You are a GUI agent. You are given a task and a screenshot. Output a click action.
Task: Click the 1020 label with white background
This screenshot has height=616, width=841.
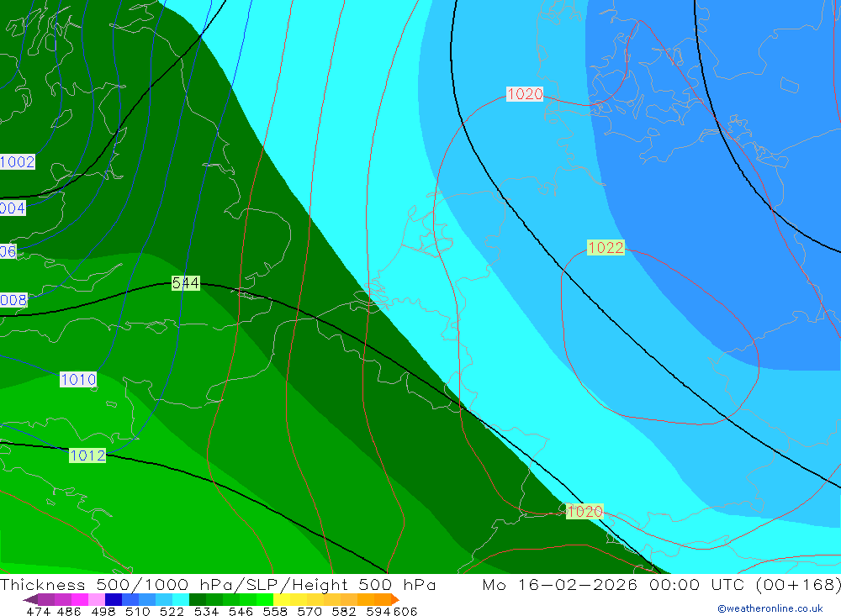525,94
